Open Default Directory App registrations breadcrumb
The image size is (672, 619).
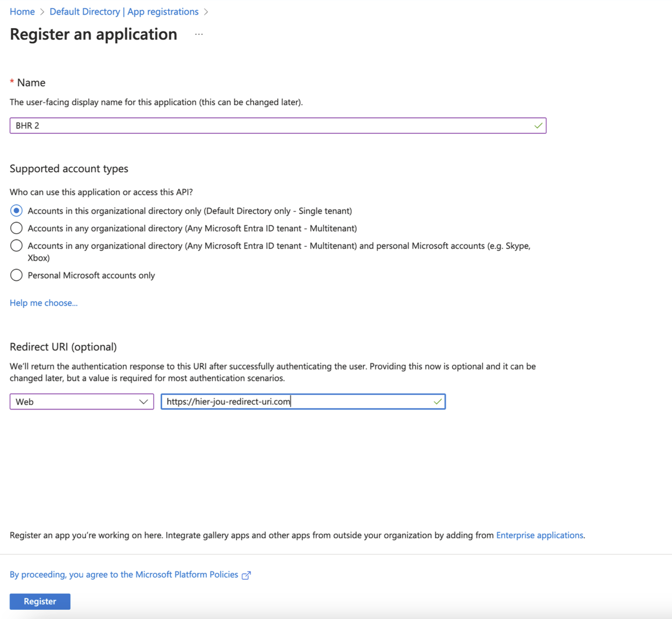124,12
